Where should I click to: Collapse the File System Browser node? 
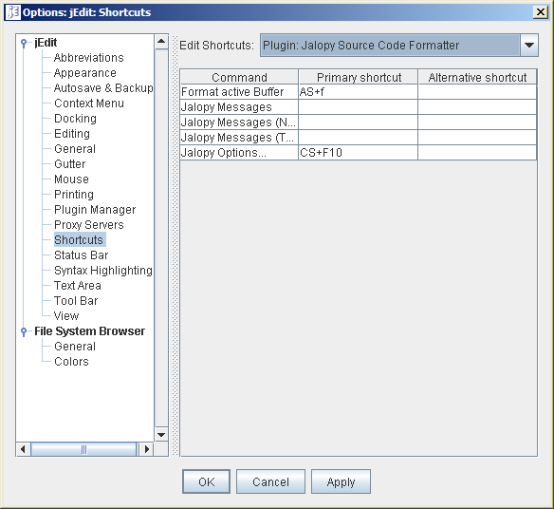point(24,331)
